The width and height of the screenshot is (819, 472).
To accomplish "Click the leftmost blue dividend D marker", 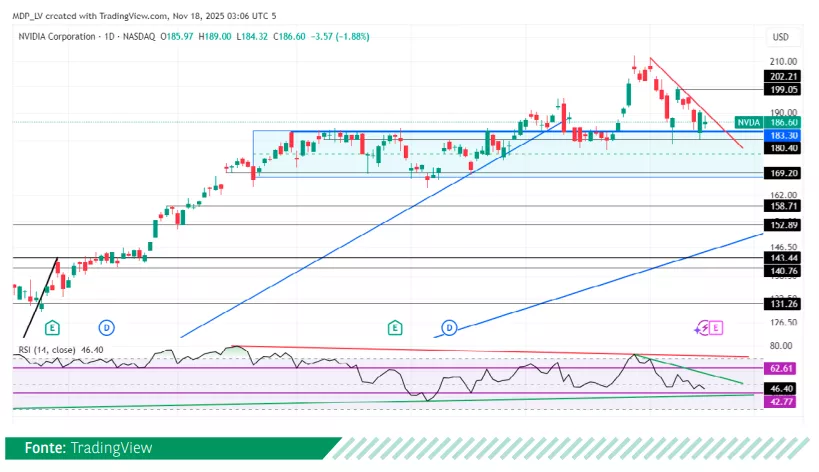I will [106, 327].
